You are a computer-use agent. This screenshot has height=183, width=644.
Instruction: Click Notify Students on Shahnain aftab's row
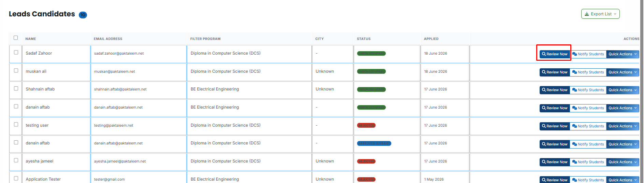[x=588, y=90]
